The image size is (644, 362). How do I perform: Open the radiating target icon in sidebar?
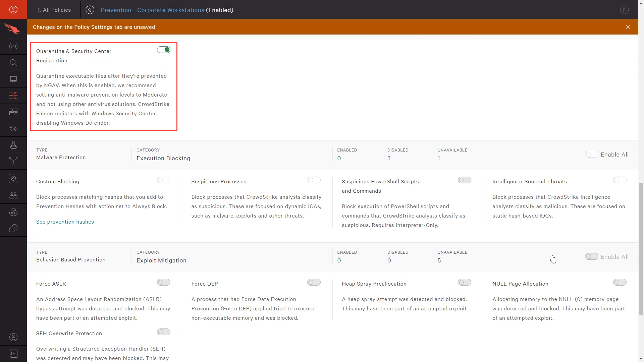[13, 178]
